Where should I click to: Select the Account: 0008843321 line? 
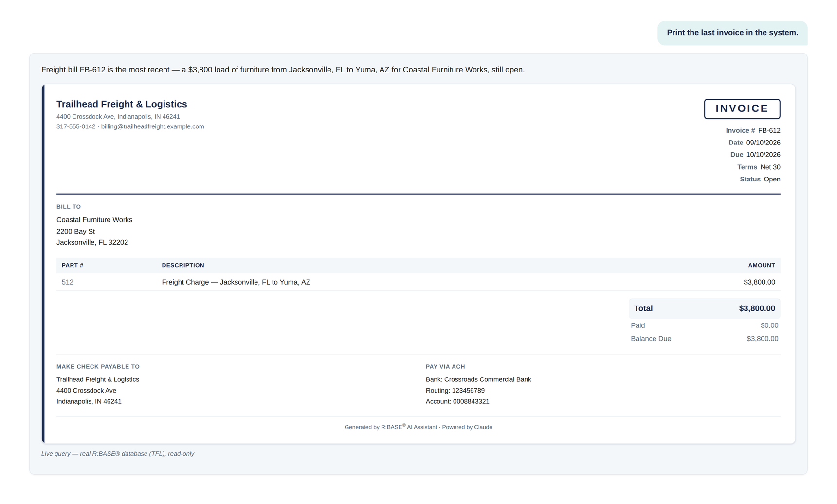coord(457,401)
